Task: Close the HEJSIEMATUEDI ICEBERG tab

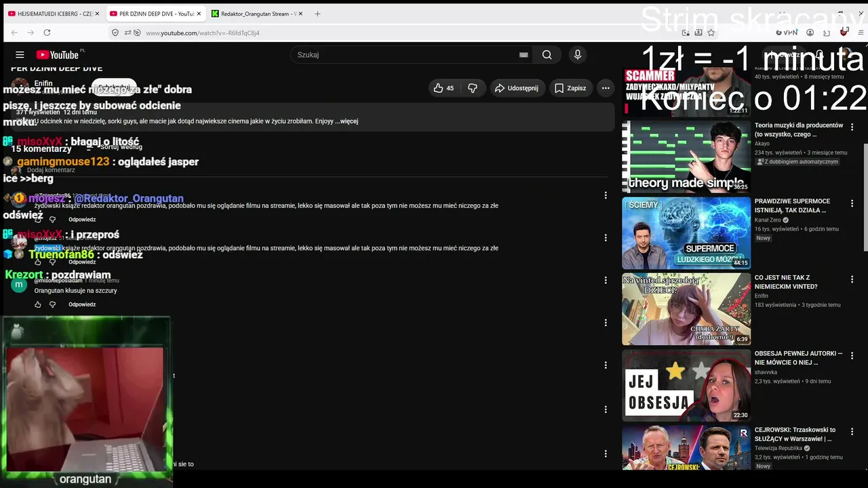Action: click(97, 14)
